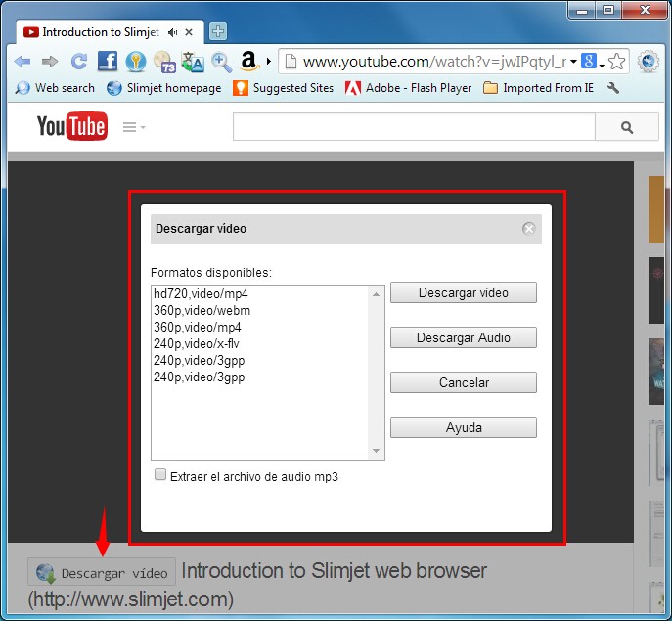Click the 'Cancelar' button
This screenshot has width=672, height=621.
(463, 382)
